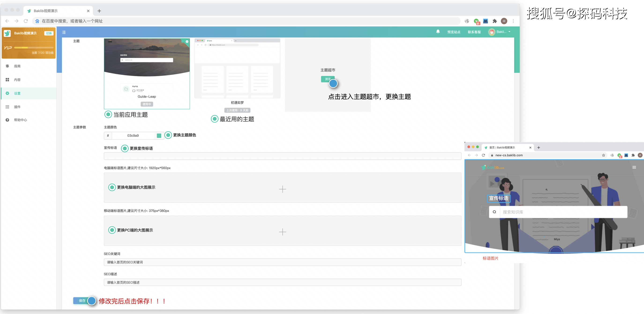This screenshot has height=314, width=644.
Task: Open a new tab in main browser
Action: (99, 11)
